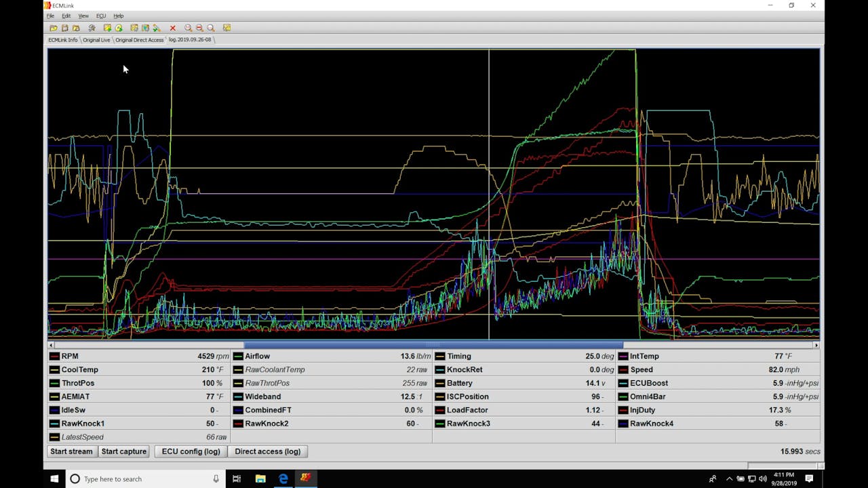Click the red X toolbar icon

[x=173, y=28]
